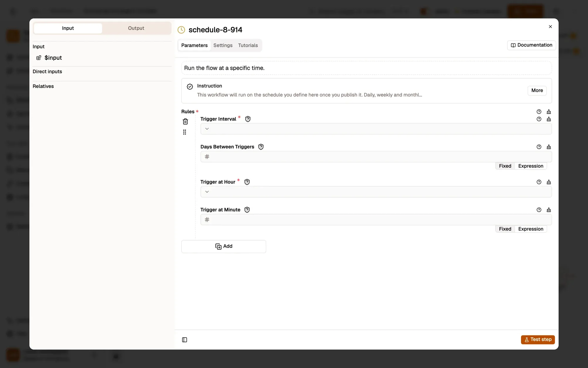Click the Direct inputs section heading
This screenshot has width=588, height=368.
point(47,72)
